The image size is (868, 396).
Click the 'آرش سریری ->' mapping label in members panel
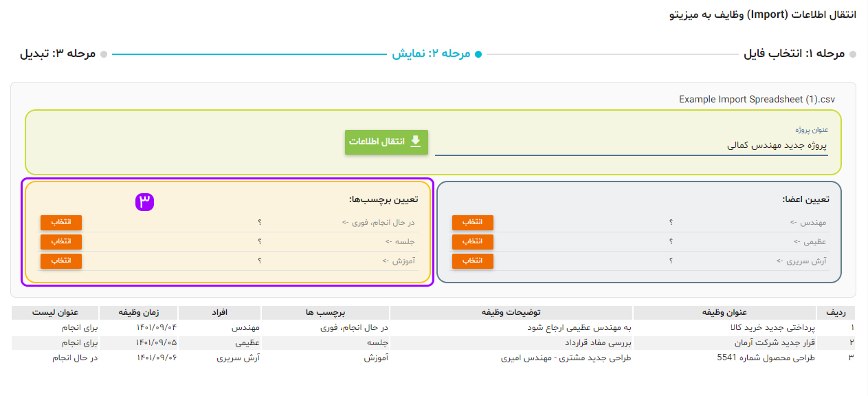[x=801, y=261]
